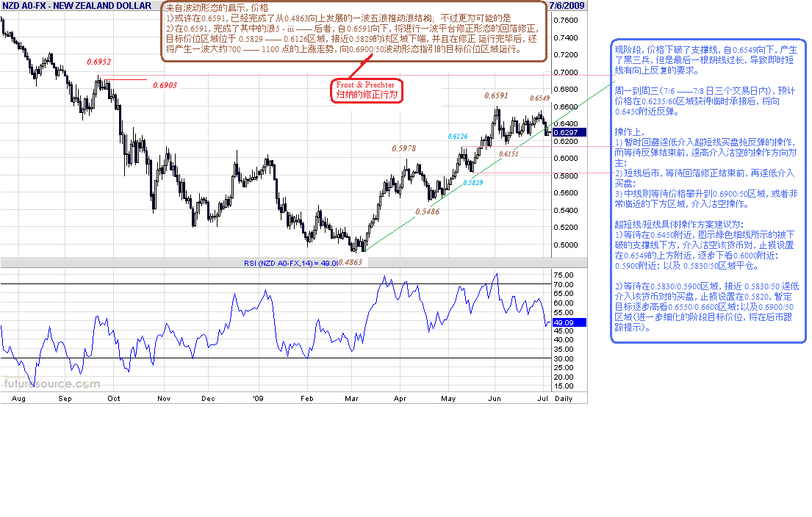
Task: Click the 0.5978 swing high annotation
Action: click(x=404, y=148)
